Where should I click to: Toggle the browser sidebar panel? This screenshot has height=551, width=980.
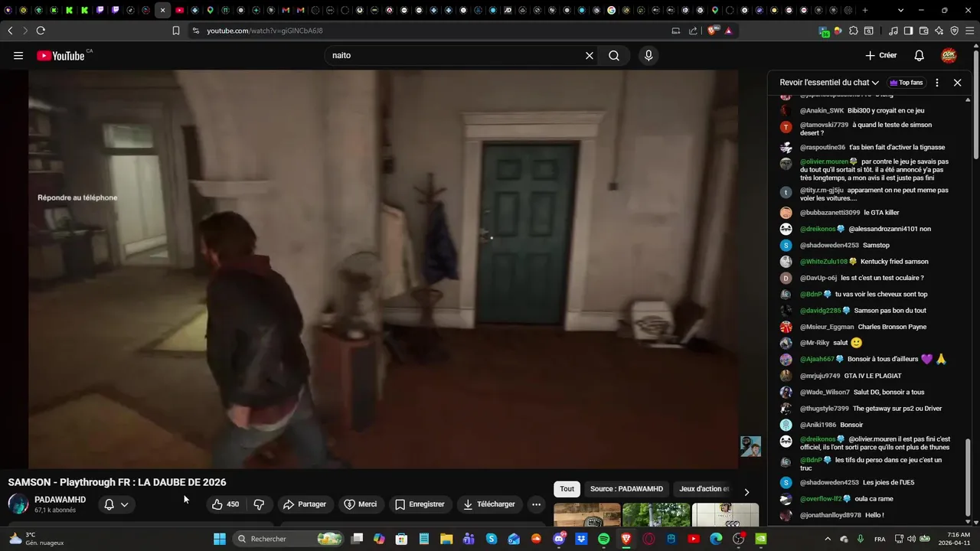908,31
